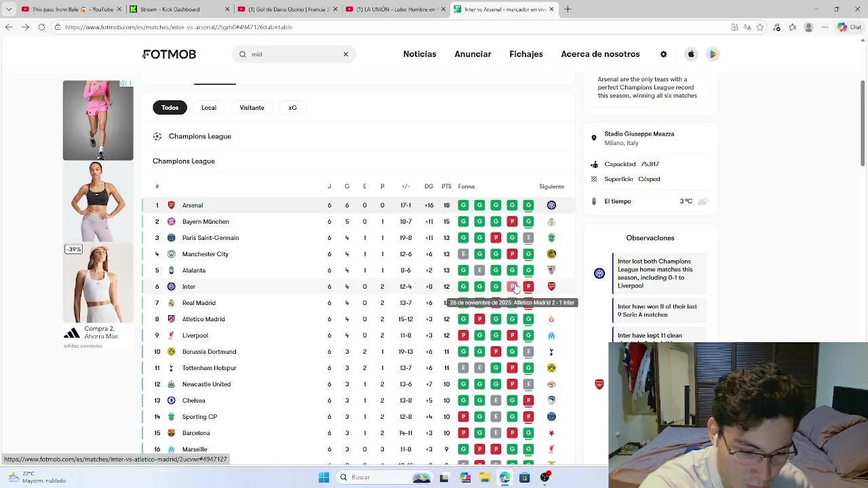Click Paris Saint-Germain team name
868x488 pixels.
point(210,238)
